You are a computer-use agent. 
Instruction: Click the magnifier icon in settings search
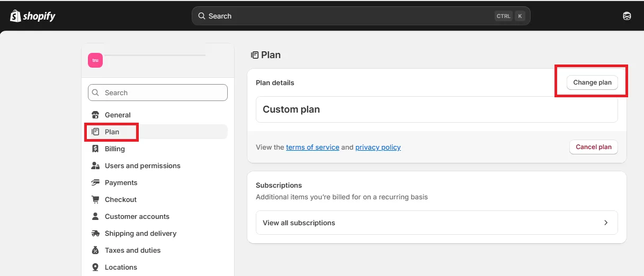[96, 93]
